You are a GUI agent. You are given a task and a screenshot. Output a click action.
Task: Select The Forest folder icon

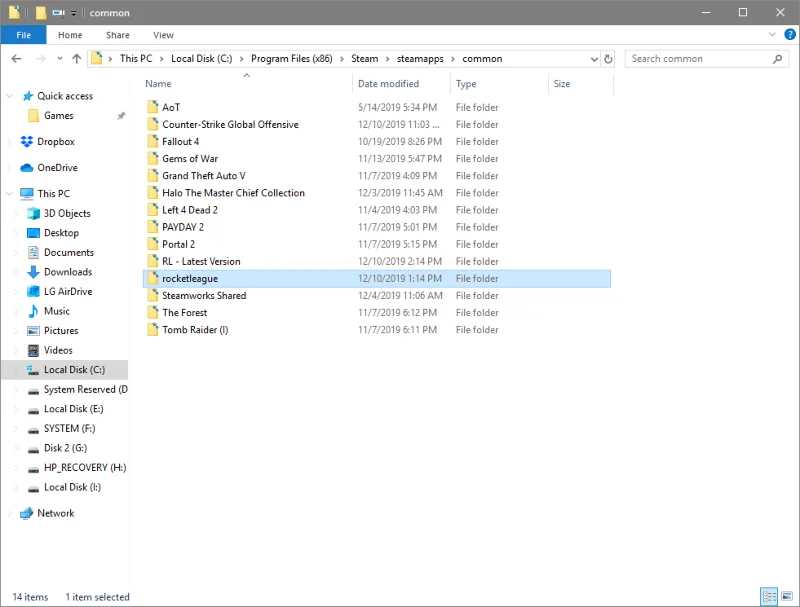(153, 313)
